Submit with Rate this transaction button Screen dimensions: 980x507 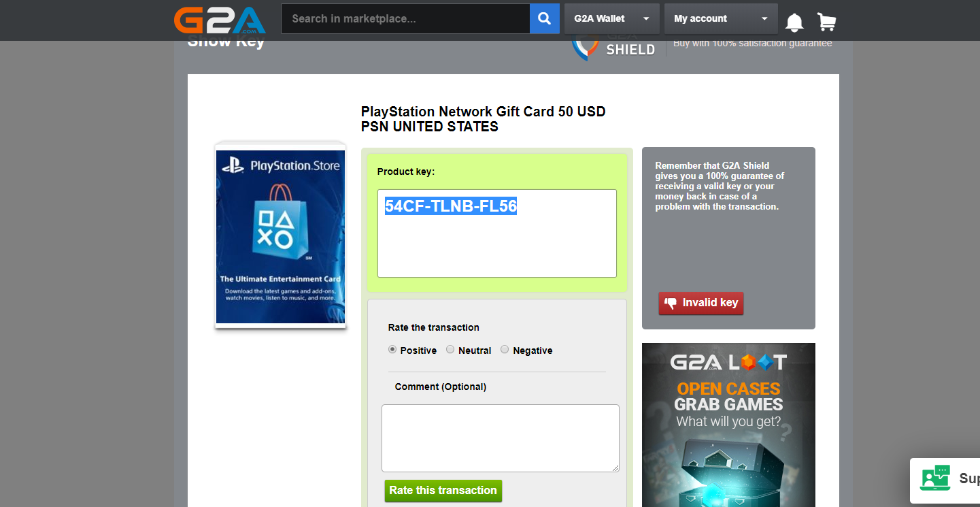(443, 491)
